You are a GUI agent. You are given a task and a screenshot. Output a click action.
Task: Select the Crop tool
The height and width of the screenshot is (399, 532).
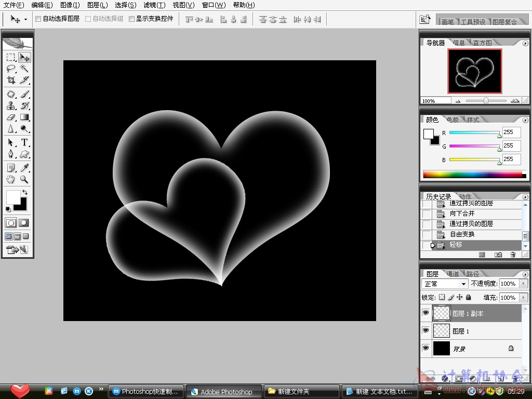[x=11, y=80]
